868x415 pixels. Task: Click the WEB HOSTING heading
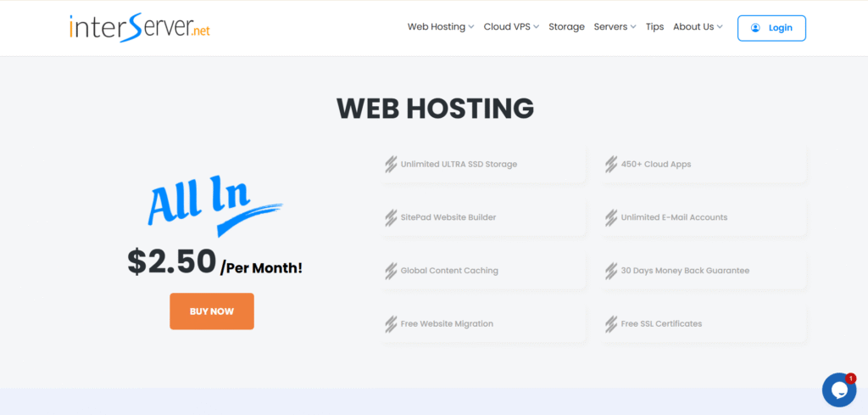[x=435, y=109]
